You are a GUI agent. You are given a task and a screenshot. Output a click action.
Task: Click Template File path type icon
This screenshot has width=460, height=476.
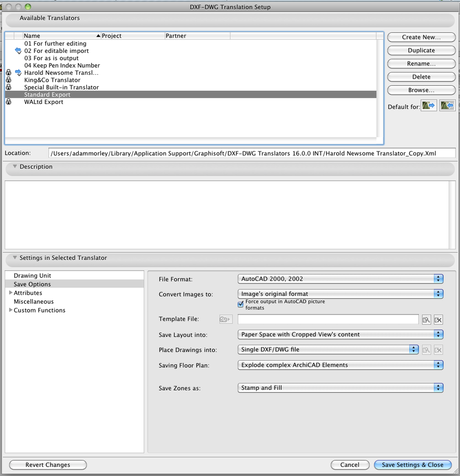[x=225, y=319]
